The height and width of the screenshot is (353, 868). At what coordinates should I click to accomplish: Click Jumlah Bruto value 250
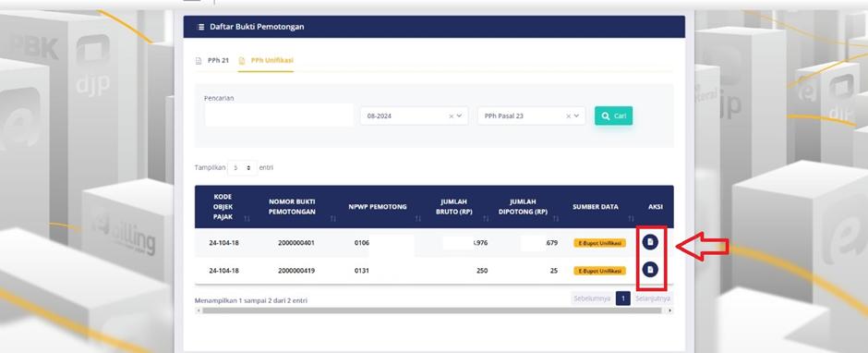tap(482, 271)
